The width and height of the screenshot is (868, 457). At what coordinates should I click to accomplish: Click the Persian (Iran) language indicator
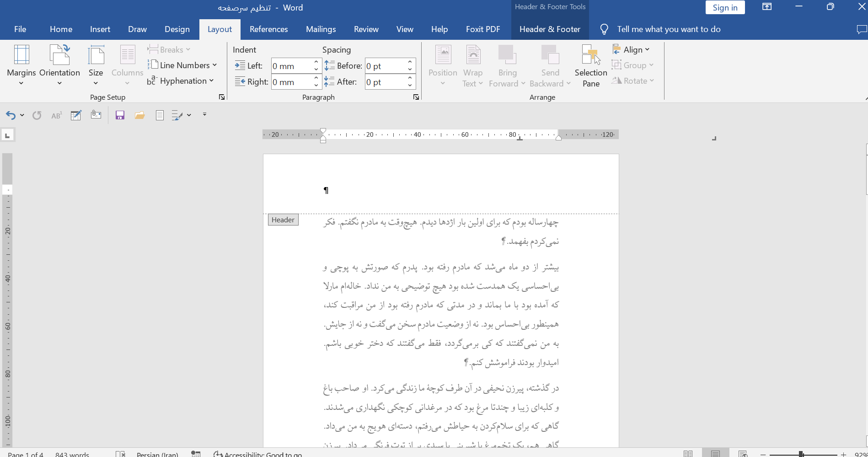157,454
